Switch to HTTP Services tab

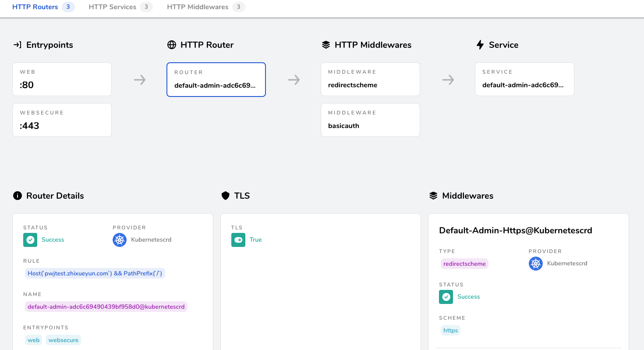120,7
